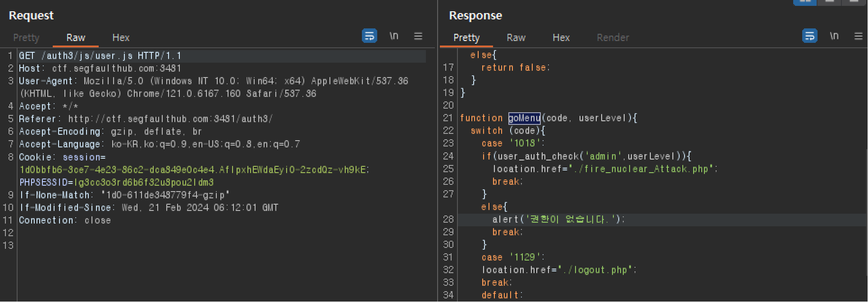Switch Request view to Pretty tab

26,38
